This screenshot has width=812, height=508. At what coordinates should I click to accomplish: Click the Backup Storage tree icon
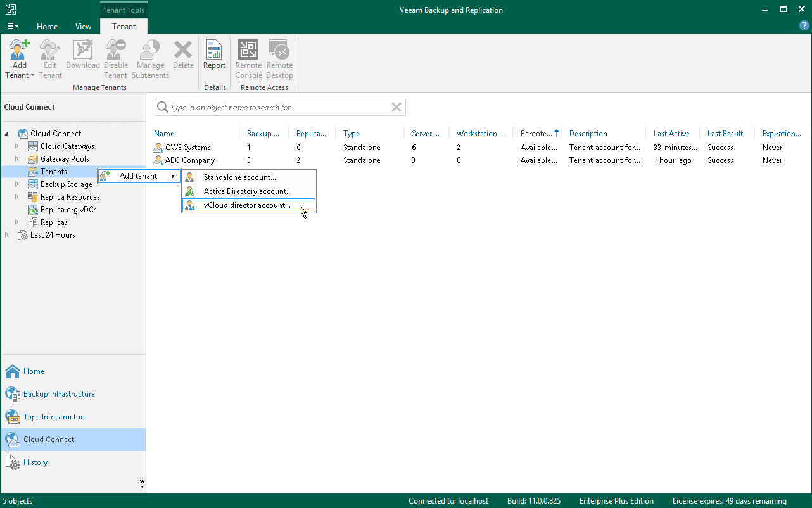pyautogui.click(x=33, y=184)
